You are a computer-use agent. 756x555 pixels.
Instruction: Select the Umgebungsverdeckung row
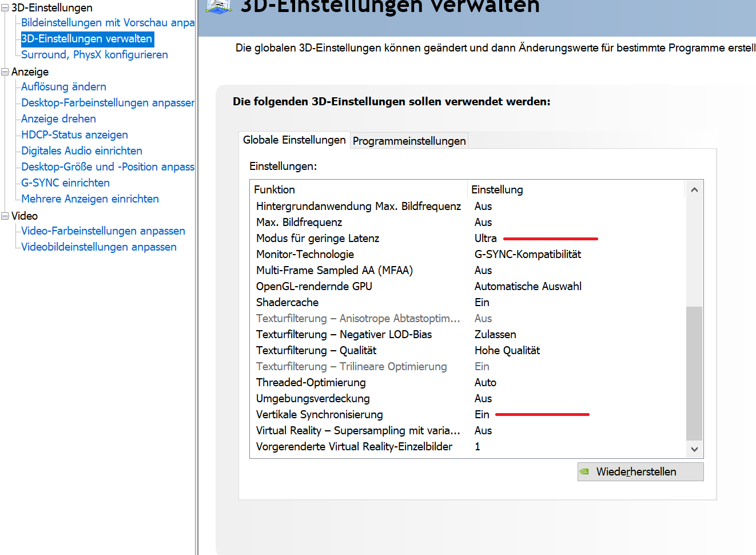[x=468, y=398]
